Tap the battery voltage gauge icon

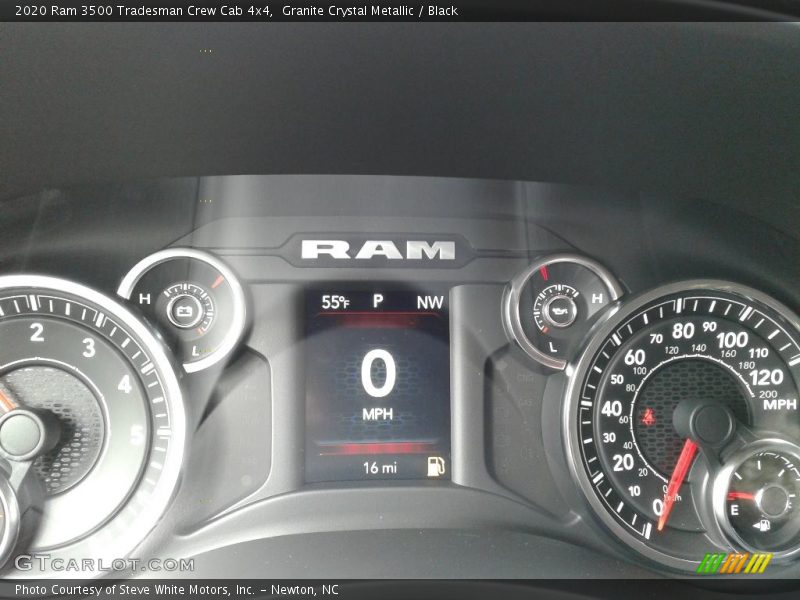184,310
